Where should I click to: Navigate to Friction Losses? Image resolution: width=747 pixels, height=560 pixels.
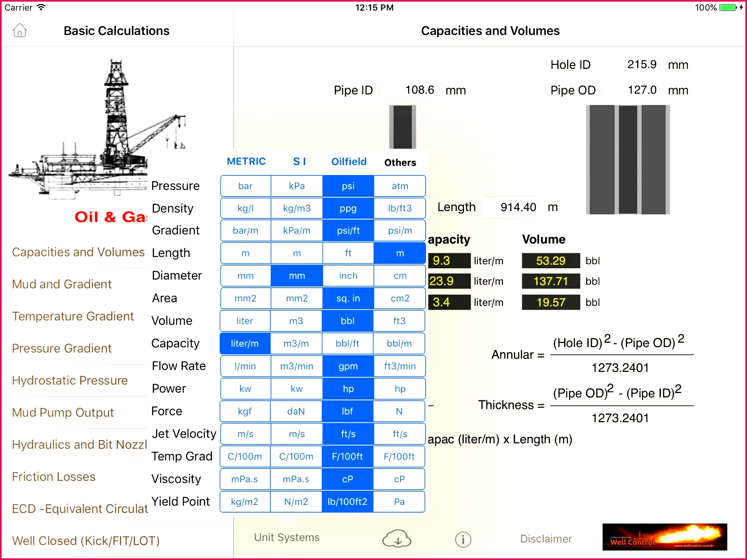pos(54,477)
